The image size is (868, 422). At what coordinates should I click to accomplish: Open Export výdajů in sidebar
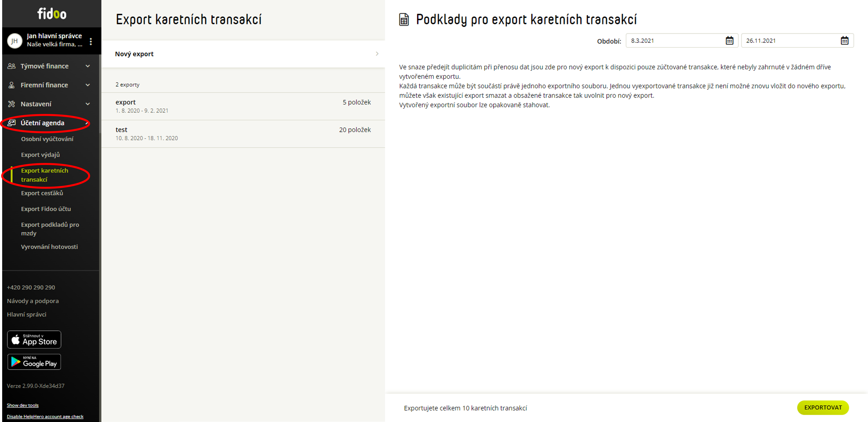pos(40,155)
